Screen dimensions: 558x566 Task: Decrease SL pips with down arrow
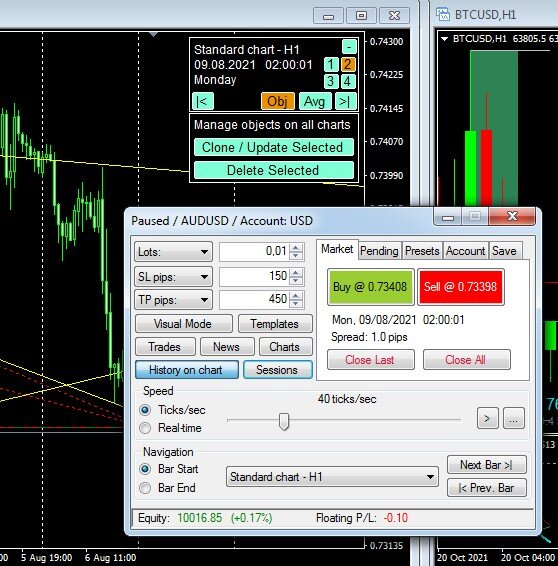coord(296,280)
